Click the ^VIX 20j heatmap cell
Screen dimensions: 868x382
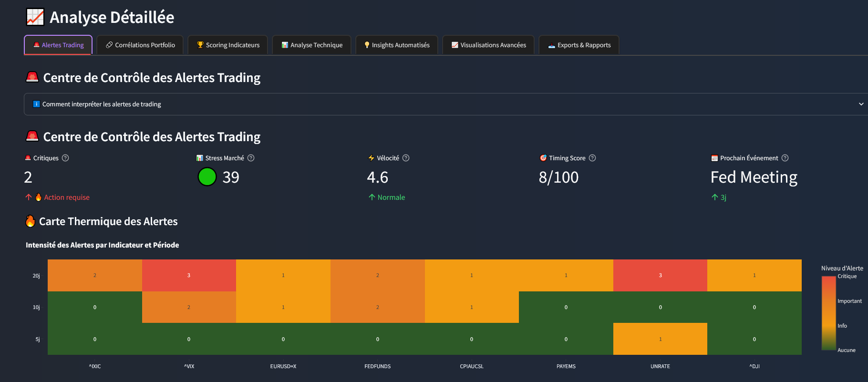coord(189,275)
